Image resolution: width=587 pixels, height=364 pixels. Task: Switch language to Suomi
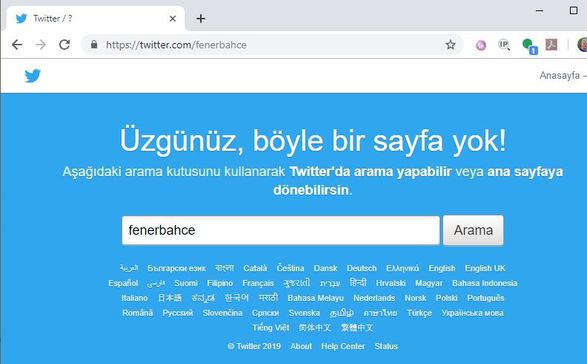coord(186,283)
